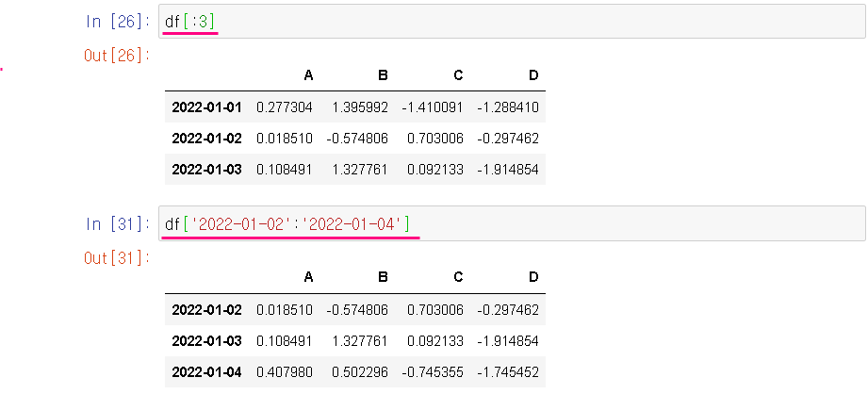Click column header A in Out[26] table
The image size is (868, 394).
(x=309, y=75)
